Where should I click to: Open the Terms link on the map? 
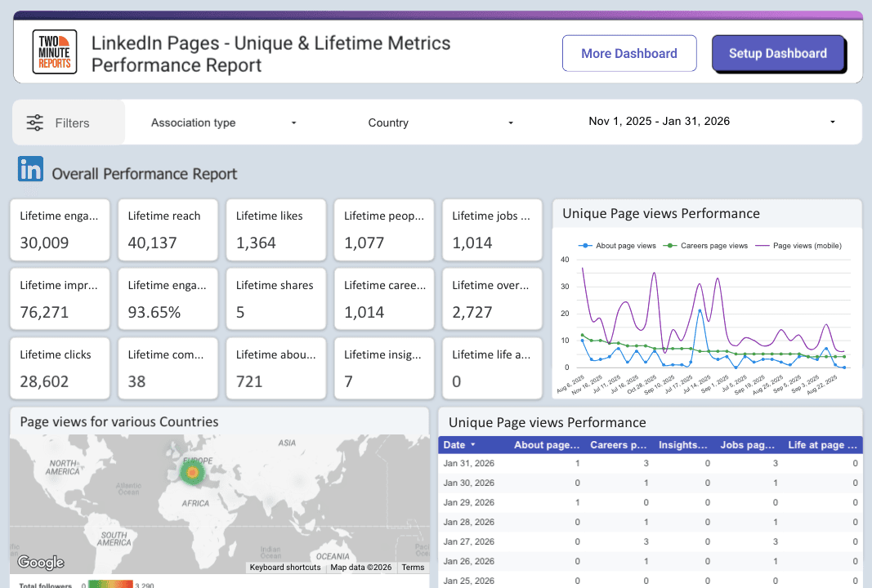(x=413, y=567)
